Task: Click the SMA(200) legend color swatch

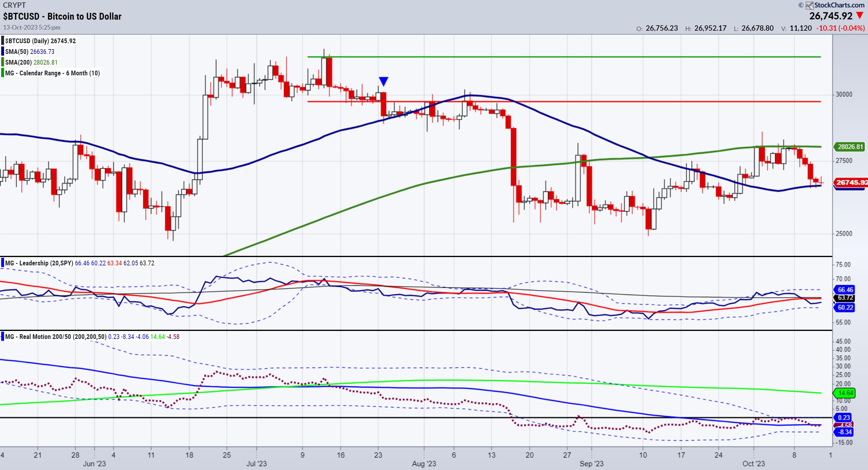Action: tap(3, 62)
